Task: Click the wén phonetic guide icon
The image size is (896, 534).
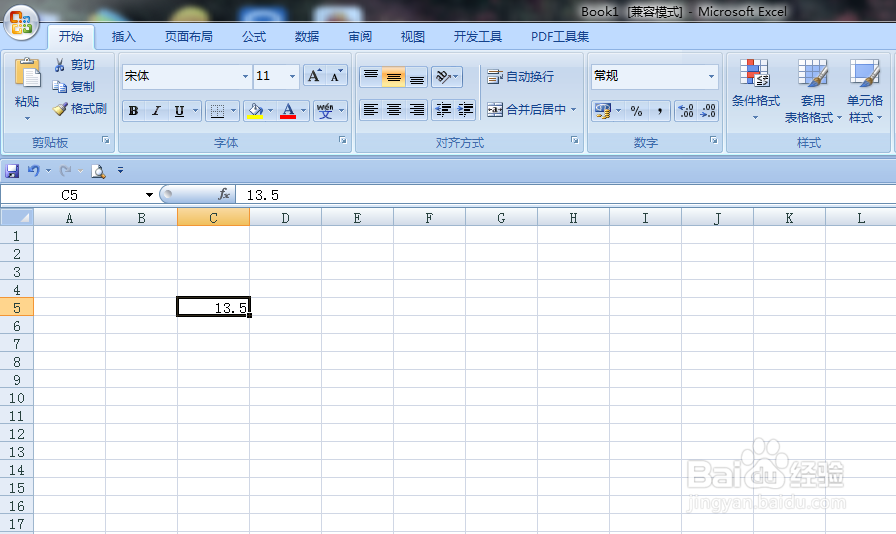Action: [x=325, y=111]
